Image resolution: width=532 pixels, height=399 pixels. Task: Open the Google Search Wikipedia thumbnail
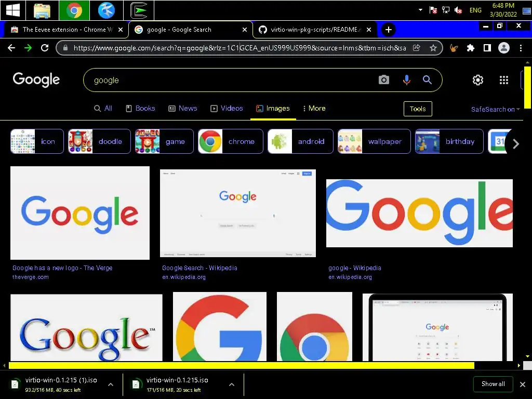pos(238,214)
